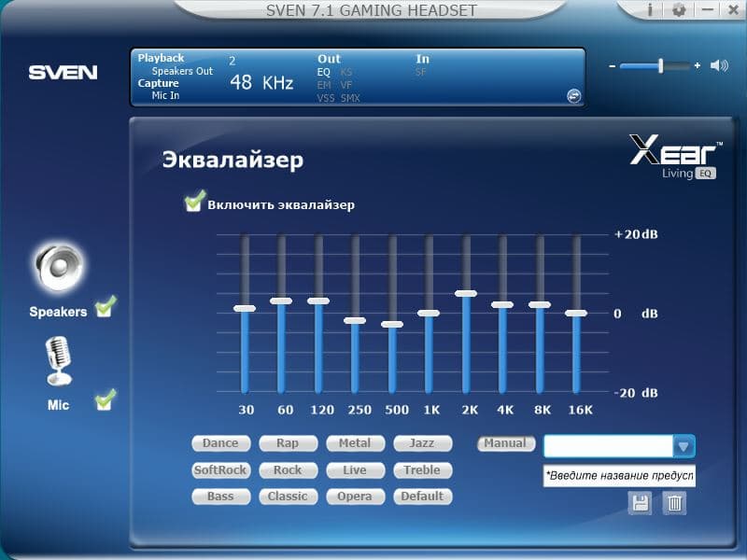Apply the SoftRock preset
This screenshot has width=747, height=560.
pos(221,470)
